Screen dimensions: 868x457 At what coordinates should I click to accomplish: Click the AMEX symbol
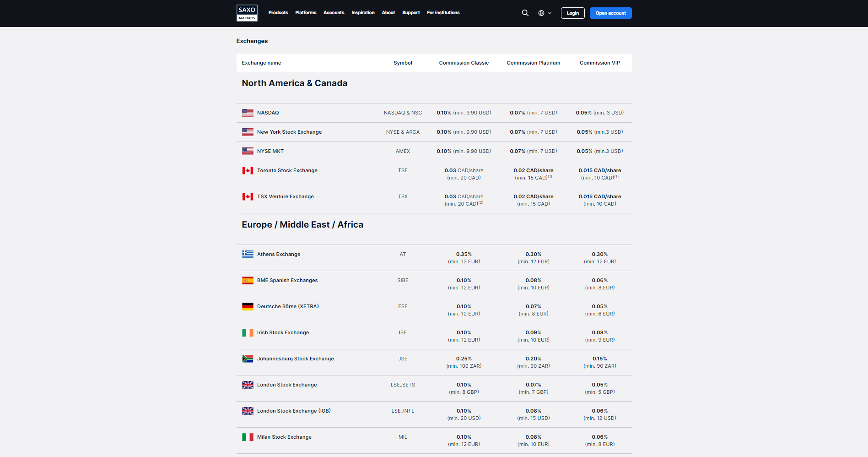pyautogui.click(x=403, y=151)
